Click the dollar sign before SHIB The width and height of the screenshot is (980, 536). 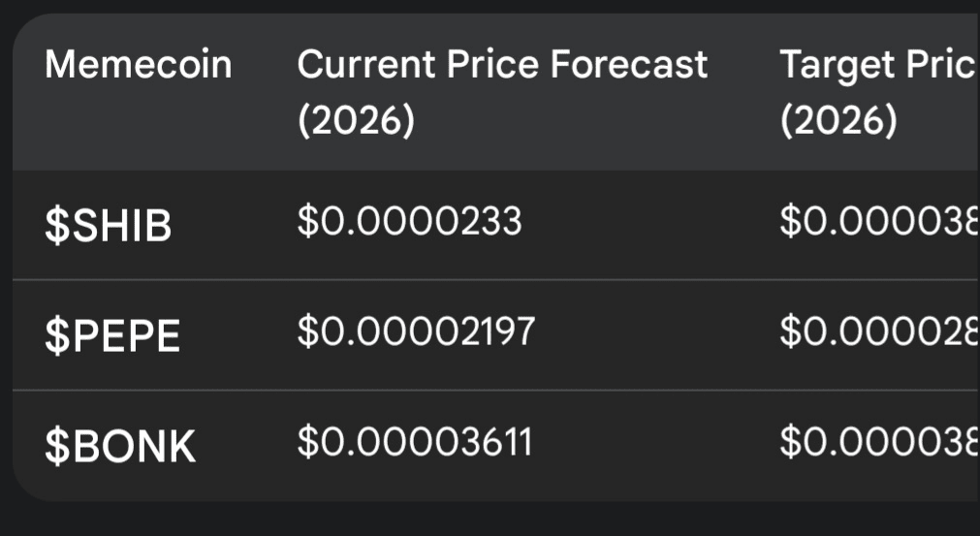tap(57, 226)
